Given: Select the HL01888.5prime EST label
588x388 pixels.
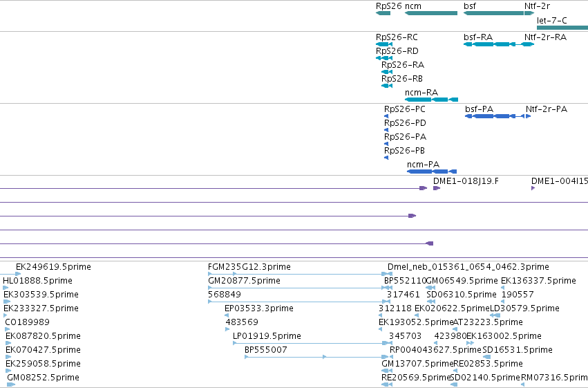Looking at the screenshot, I should tap(37, 281).
